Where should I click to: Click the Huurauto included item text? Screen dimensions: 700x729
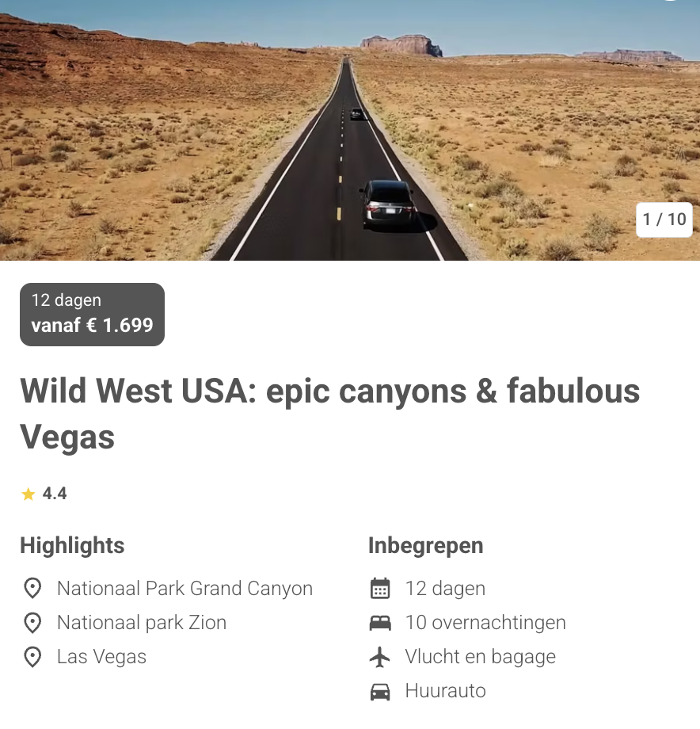pyautogui.click(x=446, y=691)
